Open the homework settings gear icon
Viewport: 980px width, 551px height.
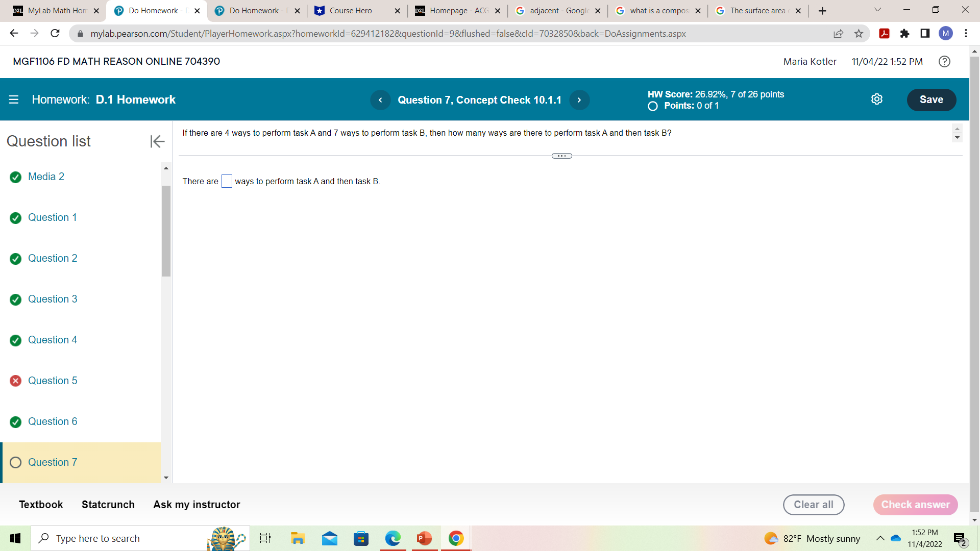(x=877, y=99)
